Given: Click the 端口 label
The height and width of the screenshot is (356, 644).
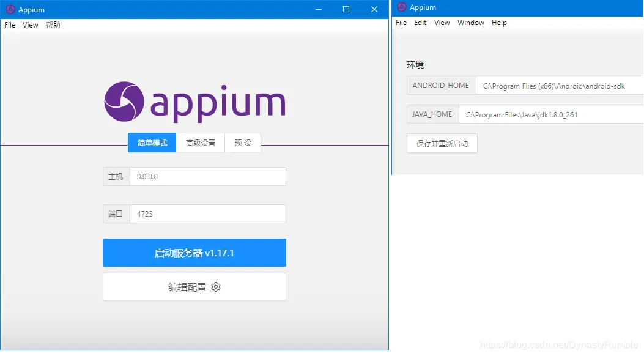Looking at the screenshot, I should 116,214.
